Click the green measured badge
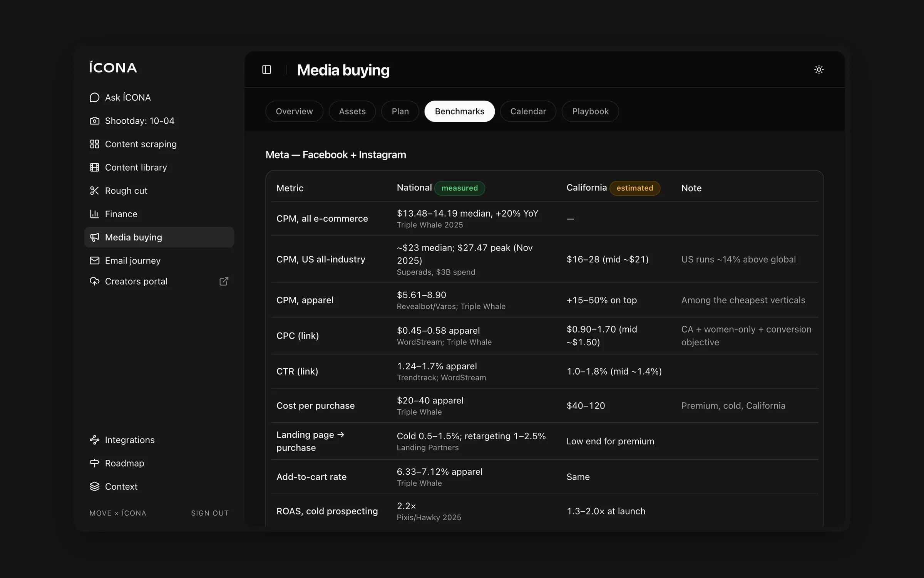 pos(459,188)
